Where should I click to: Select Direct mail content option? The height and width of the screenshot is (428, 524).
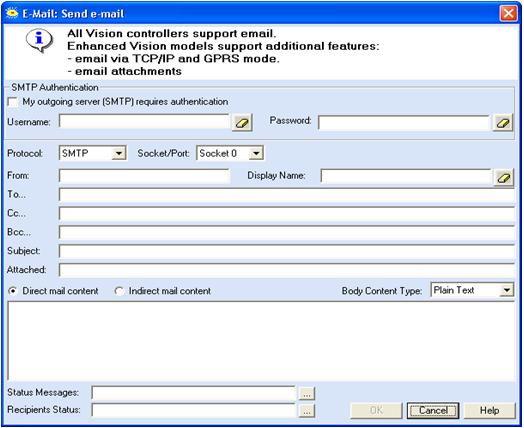click(x=13, y=291)
